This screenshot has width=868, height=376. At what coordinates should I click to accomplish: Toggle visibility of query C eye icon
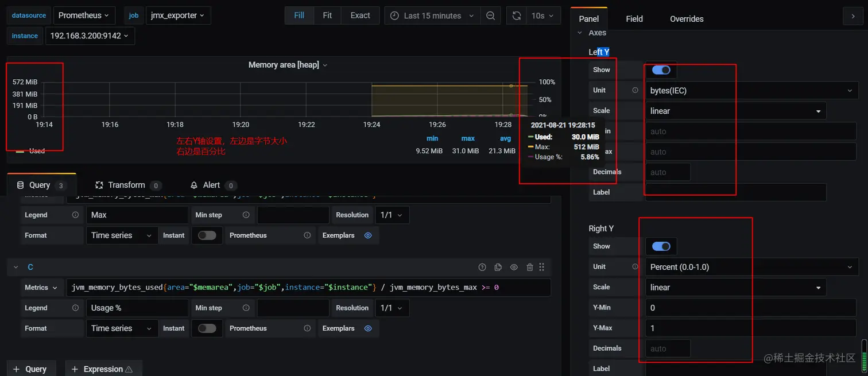[x=514, y=267]
